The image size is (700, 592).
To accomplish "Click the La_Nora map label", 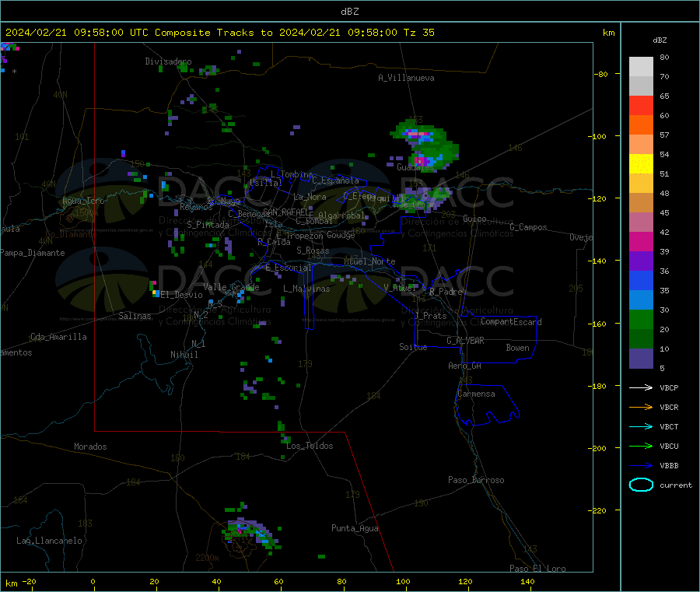I will pyautogui.click(x=310, y=197).
